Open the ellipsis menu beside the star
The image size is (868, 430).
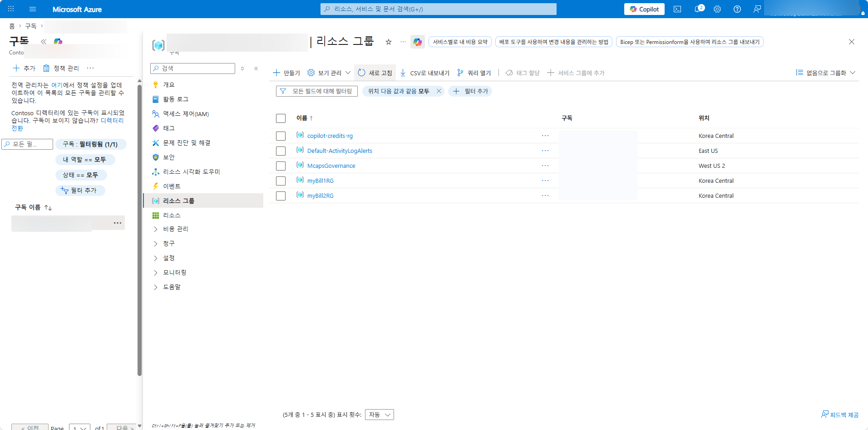click(403, 42)
